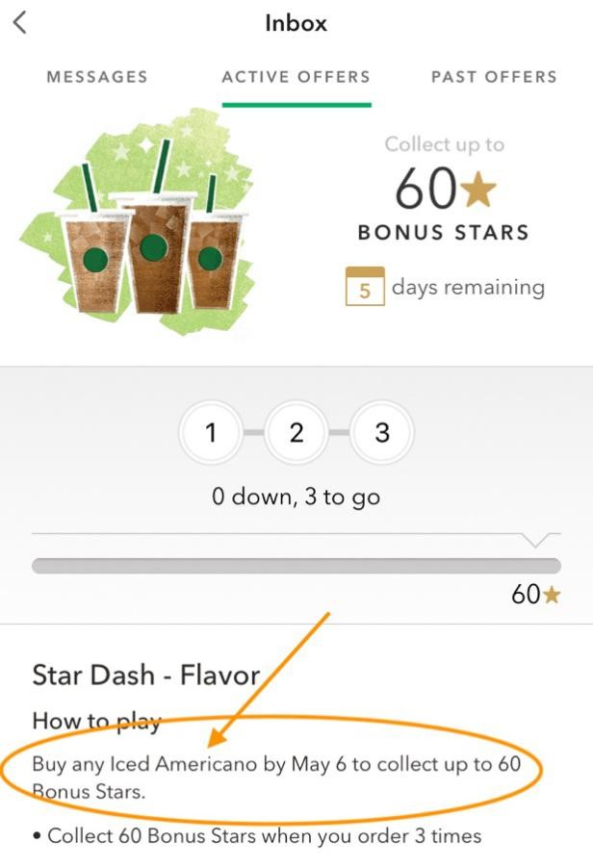Tap the small star next to the progress bar's 60
593x868 pixels.
(x=552, y=595)
